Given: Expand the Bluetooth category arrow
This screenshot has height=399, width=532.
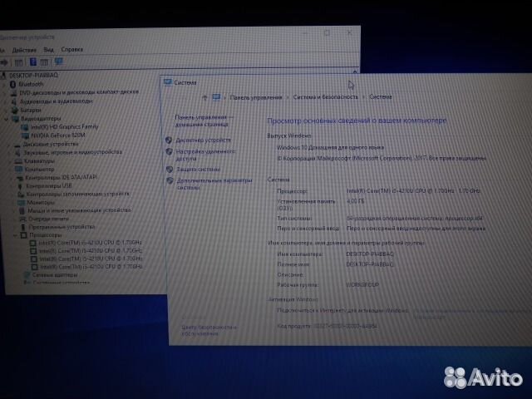Looking at the screenshot, I should click(4, 85).
